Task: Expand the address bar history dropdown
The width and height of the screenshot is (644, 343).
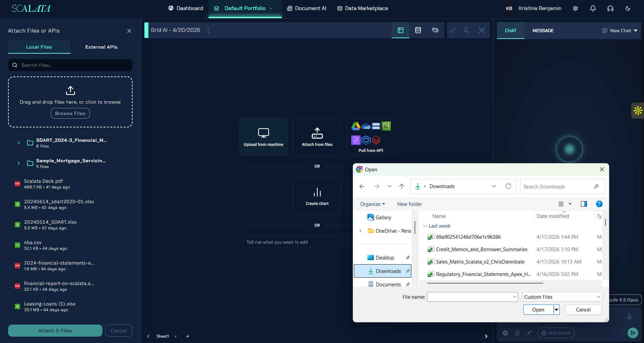Action: pyautogui.click(x=494, y=186)
